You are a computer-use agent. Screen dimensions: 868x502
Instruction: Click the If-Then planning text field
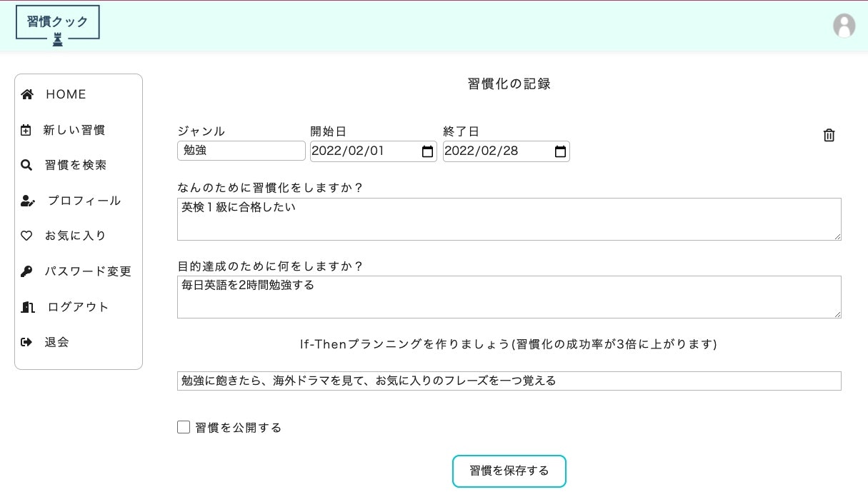tap(509, 381)
